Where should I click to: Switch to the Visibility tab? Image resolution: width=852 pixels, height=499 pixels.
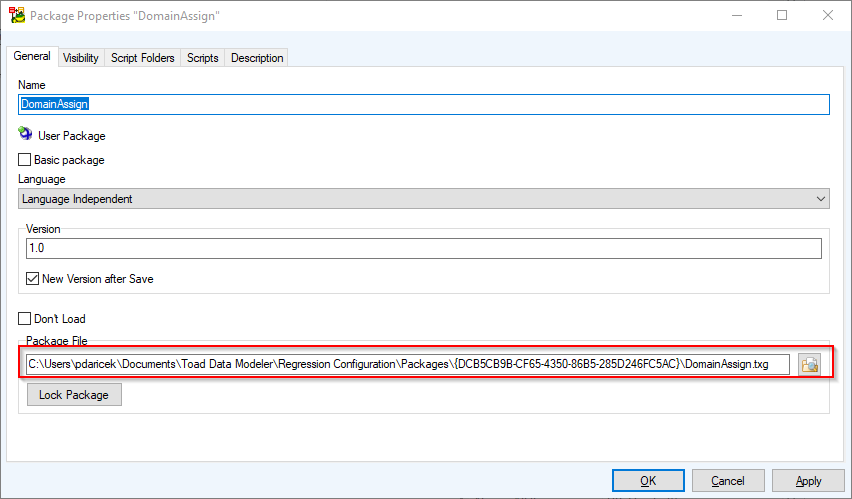80,58
